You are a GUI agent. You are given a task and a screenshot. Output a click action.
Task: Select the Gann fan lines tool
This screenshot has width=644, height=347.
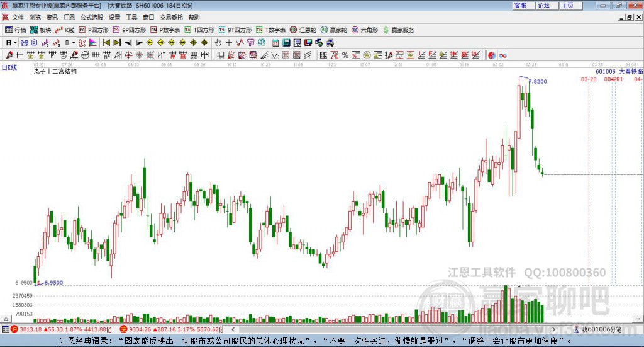point(232,55)
